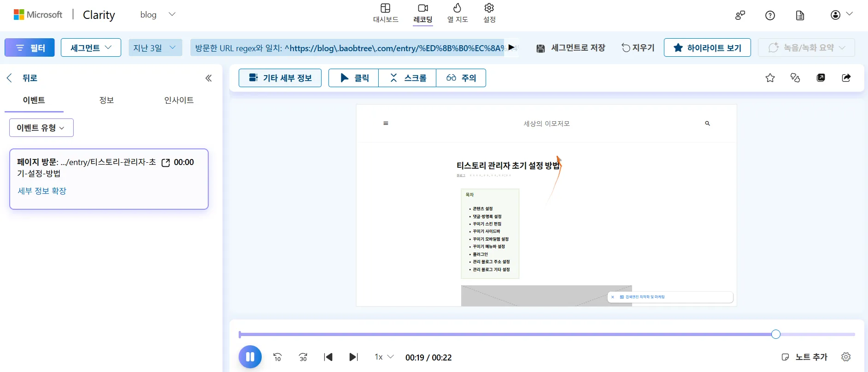Click the 필터 filter button
The width and height of the screenshot is (868, 372).
point(29,47)
